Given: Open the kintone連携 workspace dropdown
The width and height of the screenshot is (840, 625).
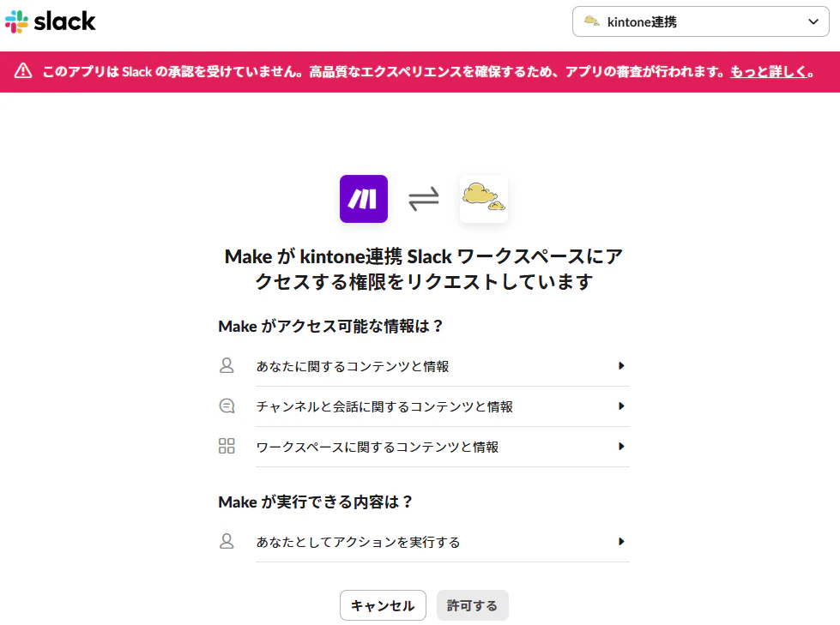Looking at the screenshot, I should click(701, 21).
